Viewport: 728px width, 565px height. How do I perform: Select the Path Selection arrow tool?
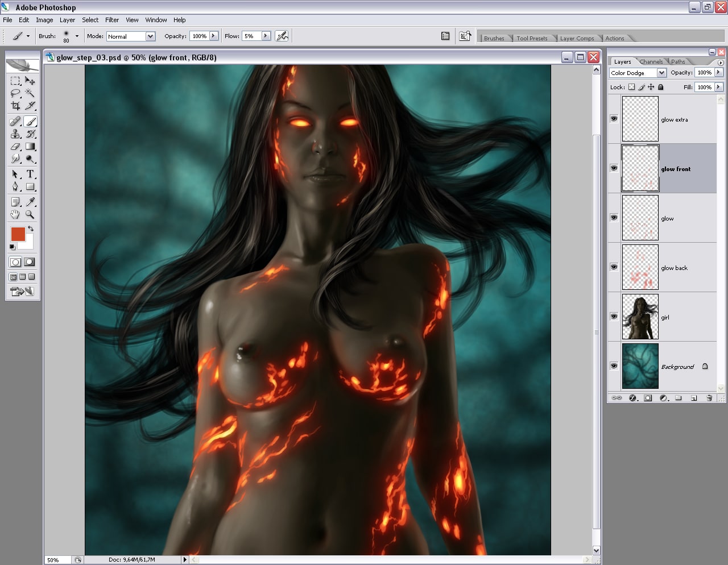pyautogui.click(x=15, y=174)
